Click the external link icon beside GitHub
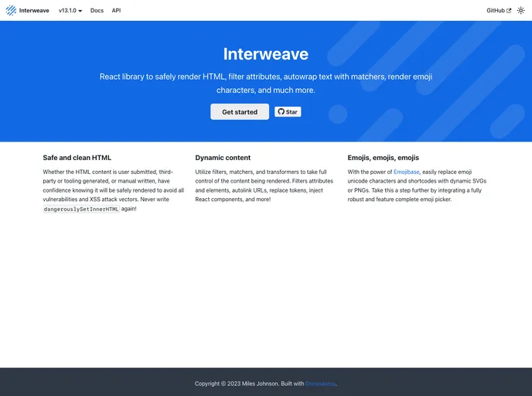Image resolution: width=532 pixels, height=396 pixels. tap(509, 11)
